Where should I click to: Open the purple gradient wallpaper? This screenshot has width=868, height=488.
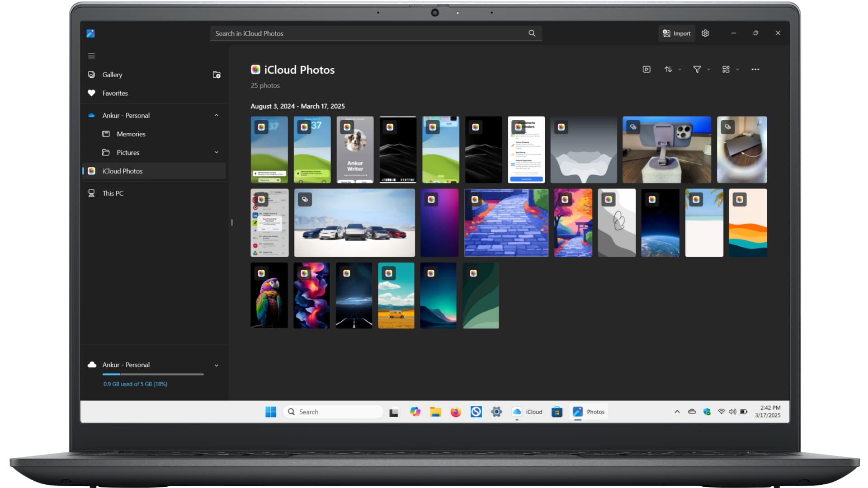coord(439,223)
